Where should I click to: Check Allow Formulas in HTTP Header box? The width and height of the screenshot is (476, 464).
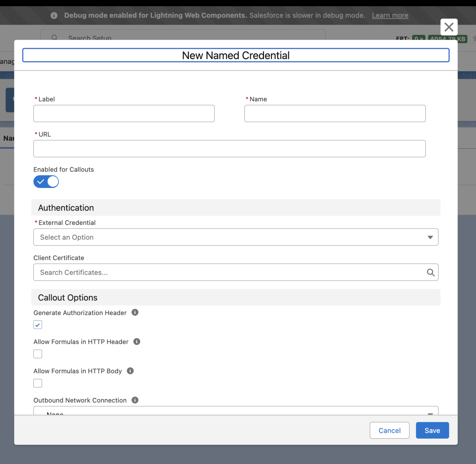(37, 354)
